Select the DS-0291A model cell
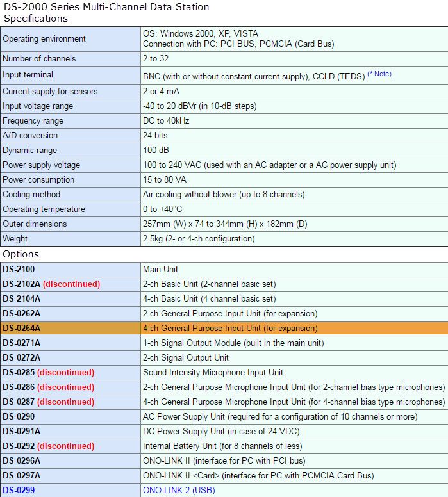The height and width of the screenshot is (497, 448). [x=71, y=432]
